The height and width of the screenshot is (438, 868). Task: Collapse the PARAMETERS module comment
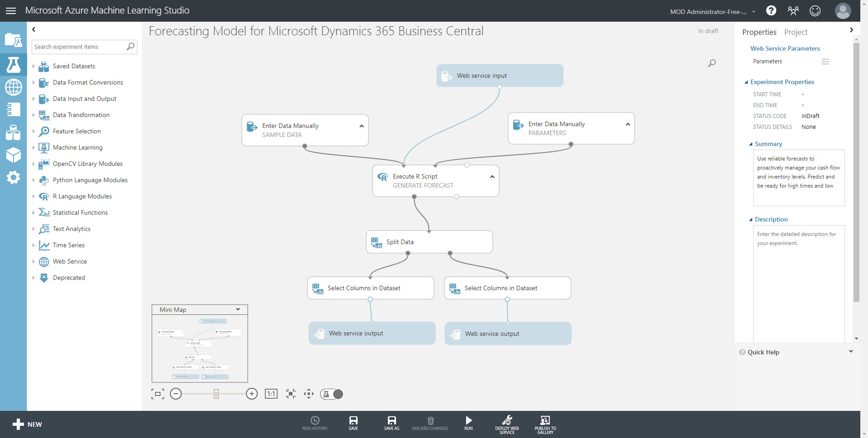coord(628,124)
